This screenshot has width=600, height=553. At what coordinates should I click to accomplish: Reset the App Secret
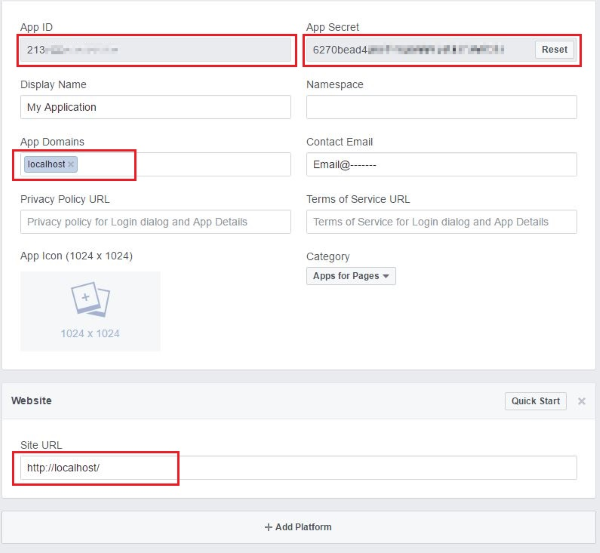(554, 49)
